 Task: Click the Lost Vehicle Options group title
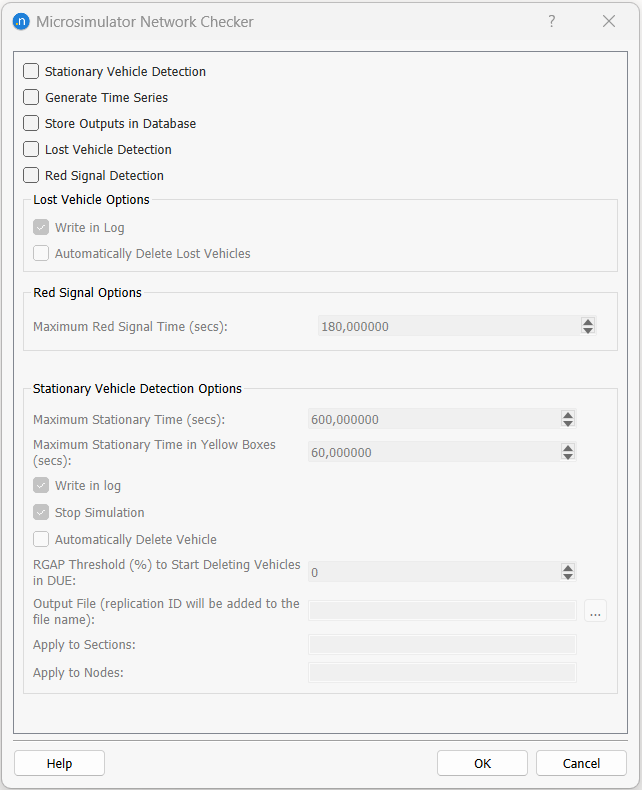point(91,200)
